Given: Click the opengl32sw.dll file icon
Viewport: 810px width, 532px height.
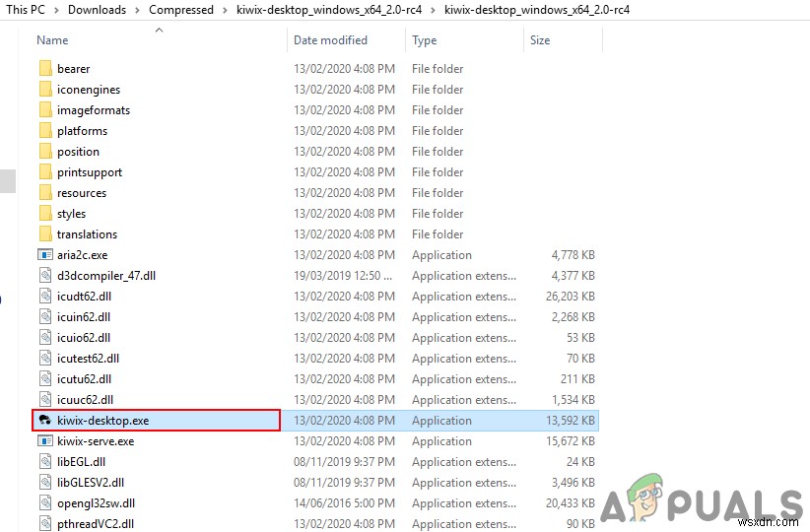Looking at the screenshot, I should point(45,502).
